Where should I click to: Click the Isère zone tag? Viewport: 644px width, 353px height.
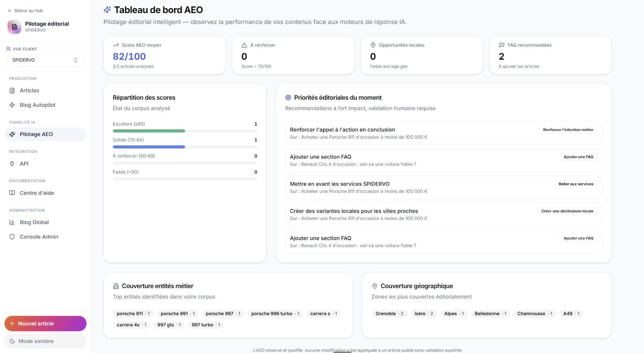[424, 314]
